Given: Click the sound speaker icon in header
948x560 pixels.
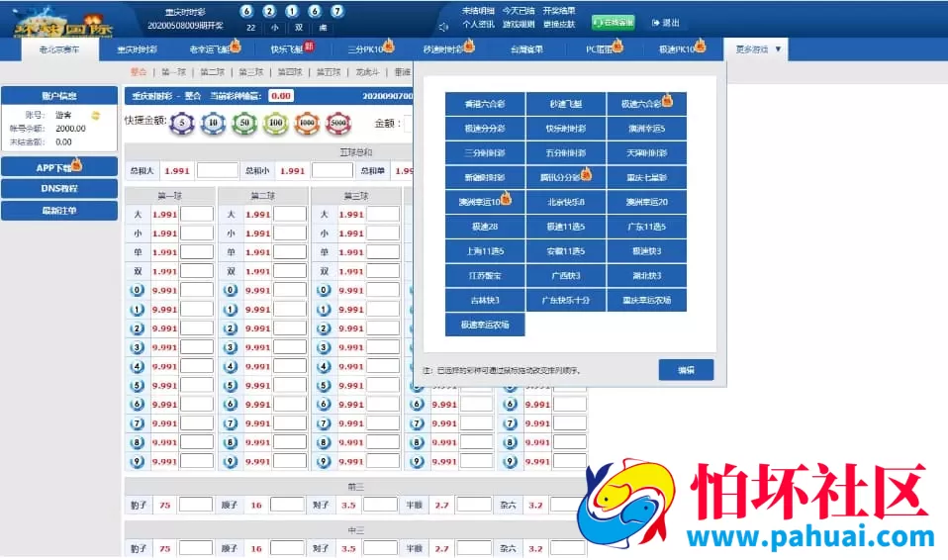Looking at the screenshot, I should 443,27.
